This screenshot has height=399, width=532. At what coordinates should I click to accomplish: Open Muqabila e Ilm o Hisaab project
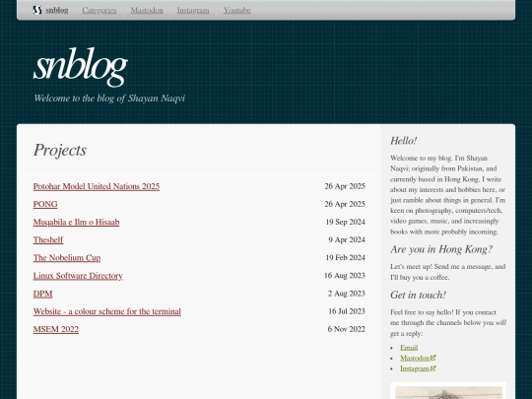pyautogui.click(x=76, y=222)
